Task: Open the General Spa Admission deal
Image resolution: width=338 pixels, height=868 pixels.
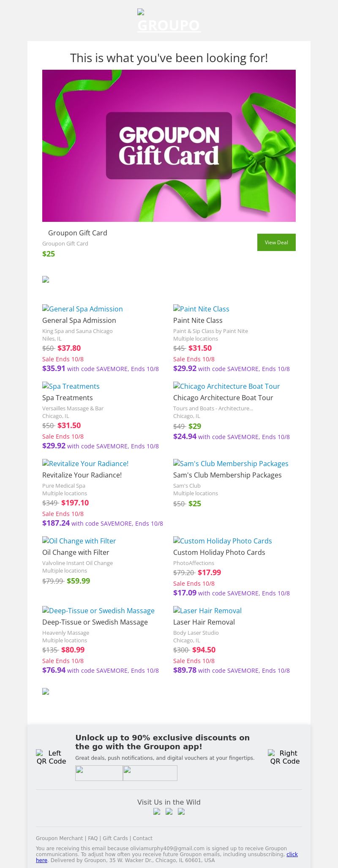Action: point(82,309)
